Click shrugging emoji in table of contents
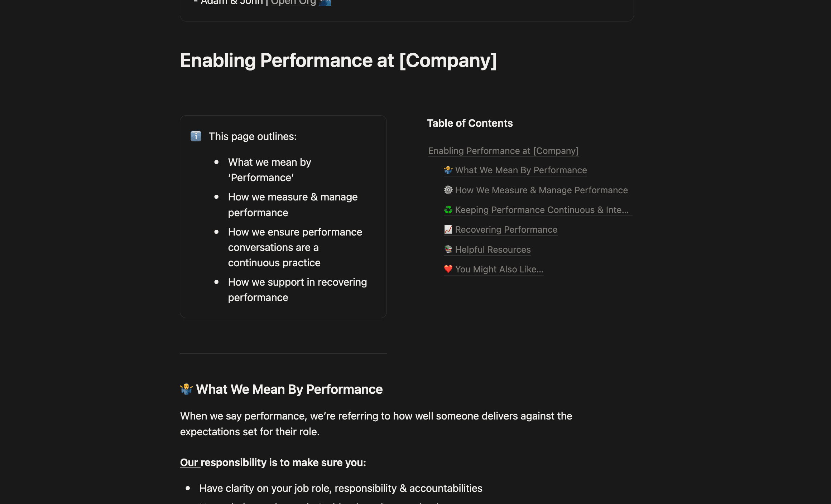This screenshot has width=831, height=504. coord(448,170)
